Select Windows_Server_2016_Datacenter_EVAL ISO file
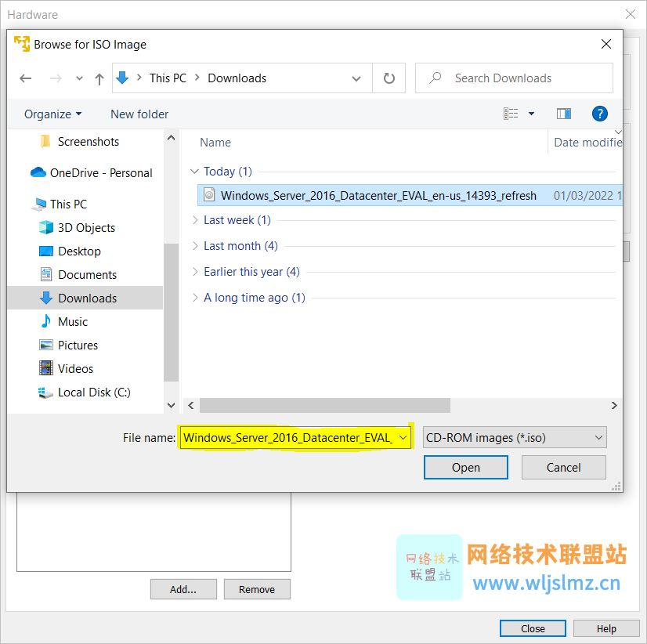The width and height of the screenshot is (647, 644). tap(378, 195)
